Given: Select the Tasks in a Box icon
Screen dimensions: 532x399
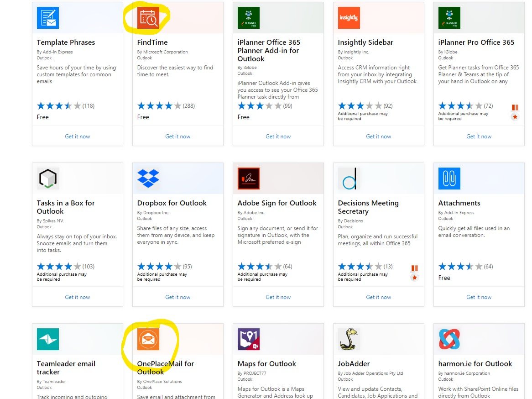Looking at the screenshot, I should click(48, 178).
